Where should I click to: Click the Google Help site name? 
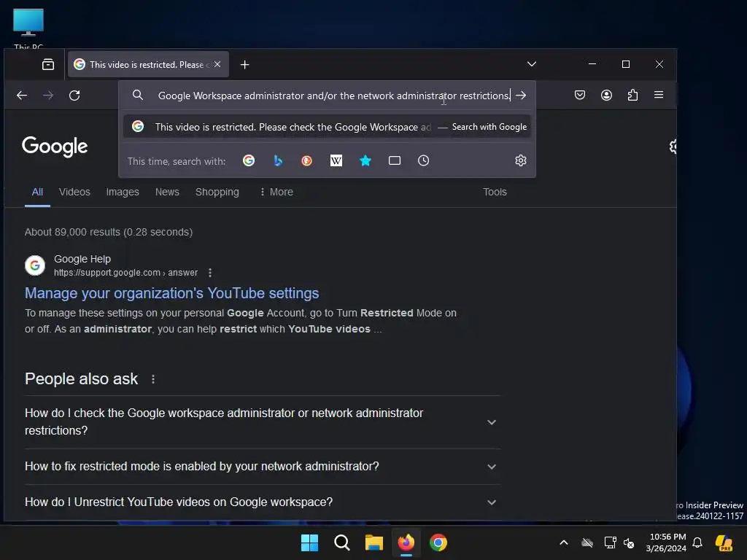tap(82, 259)
